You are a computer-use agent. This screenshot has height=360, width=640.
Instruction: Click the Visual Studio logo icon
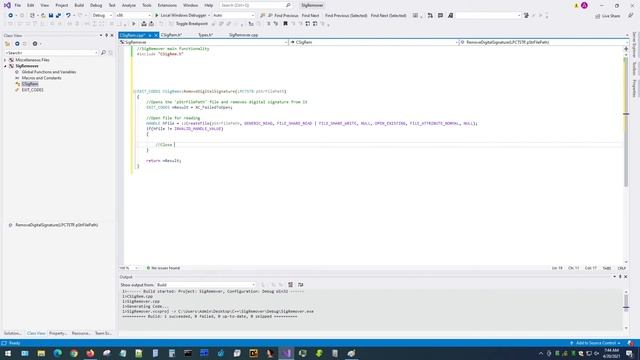[7, 5]
